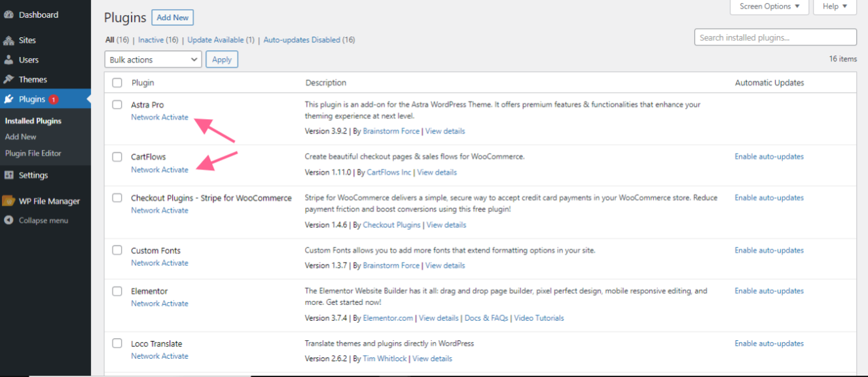
Task: Select the All (16) filter
Action: click(x=118, y=40)
